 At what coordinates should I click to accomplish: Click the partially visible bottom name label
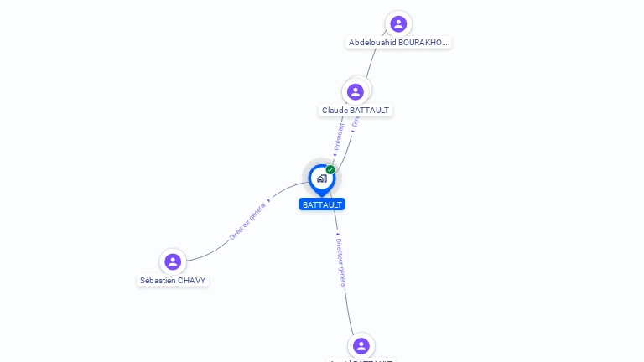click(x=361, y=360)
